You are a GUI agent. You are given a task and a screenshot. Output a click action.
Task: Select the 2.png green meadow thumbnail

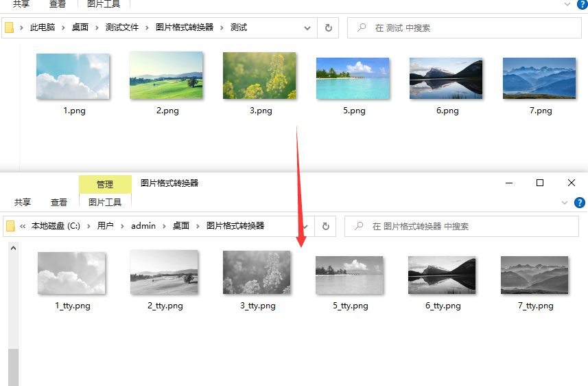(x=166, y=76)
